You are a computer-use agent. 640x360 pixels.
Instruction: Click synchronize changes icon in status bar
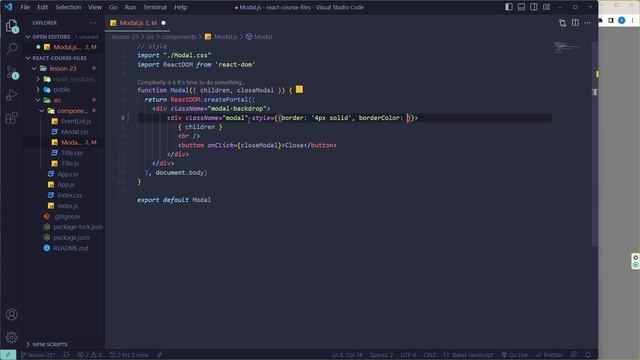click(67, 355)
